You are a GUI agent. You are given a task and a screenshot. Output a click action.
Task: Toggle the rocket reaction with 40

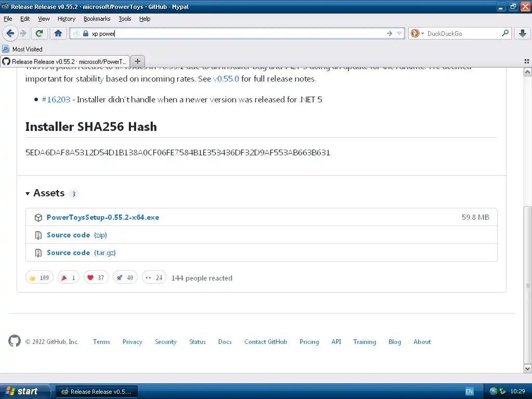[125, 277]
